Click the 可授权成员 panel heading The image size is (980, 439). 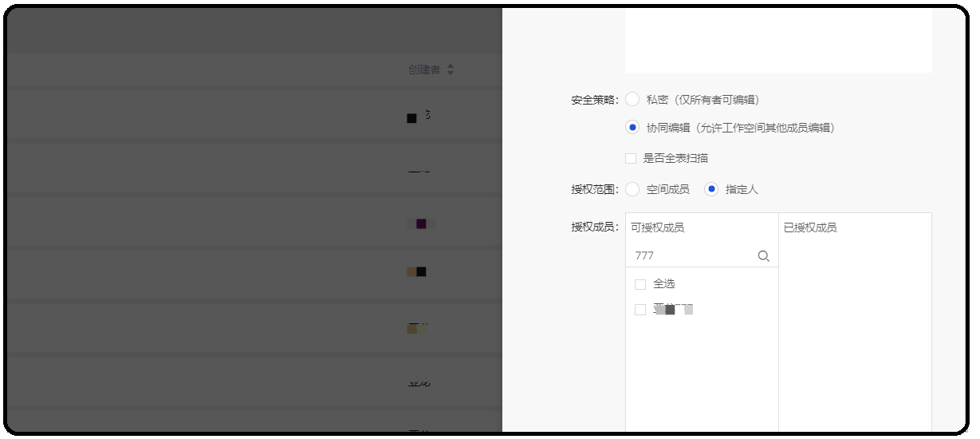pyautogui.click(x=658, y=227)
